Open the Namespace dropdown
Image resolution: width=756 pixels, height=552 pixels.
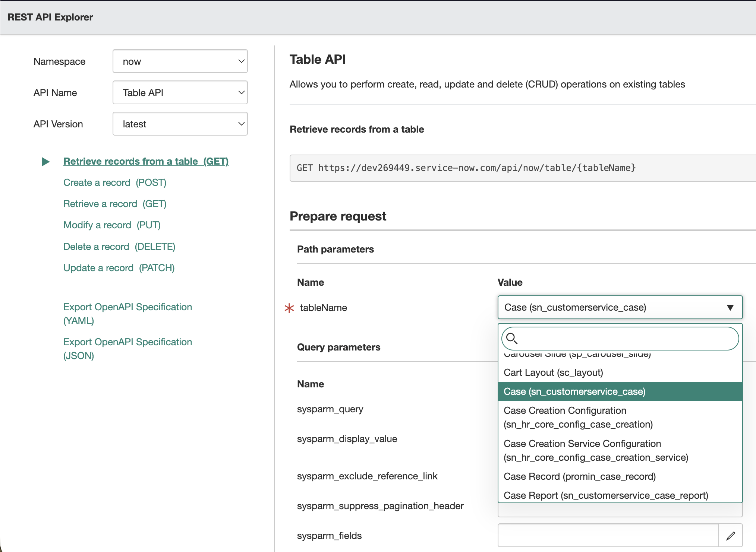click(x=180, y=61)
